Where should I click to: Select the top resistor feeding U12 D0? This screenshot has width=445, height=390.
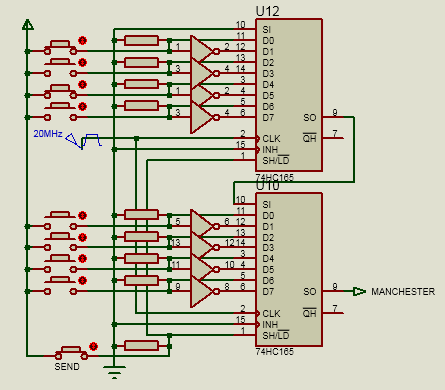(141, 41)
